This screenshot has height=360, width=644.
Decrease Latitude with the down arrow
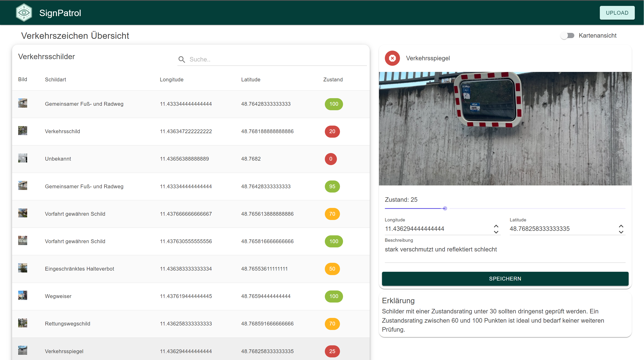[621, 232]
